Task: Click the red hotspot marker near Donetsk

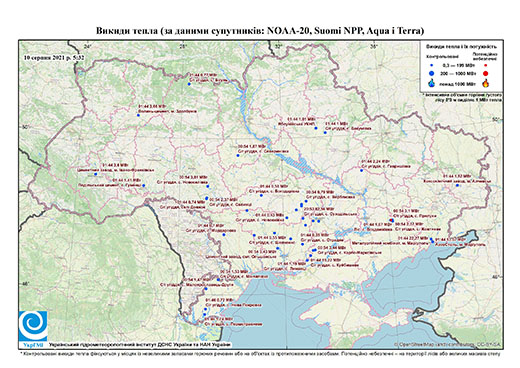Action: point(391,220)
